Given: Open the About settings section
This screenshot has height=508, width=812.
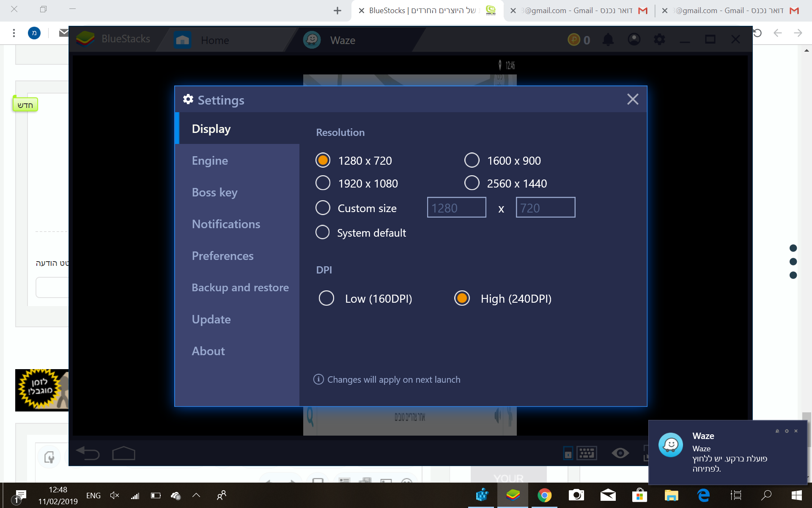Looking at the screenshot, I should (x=237, y=351).
